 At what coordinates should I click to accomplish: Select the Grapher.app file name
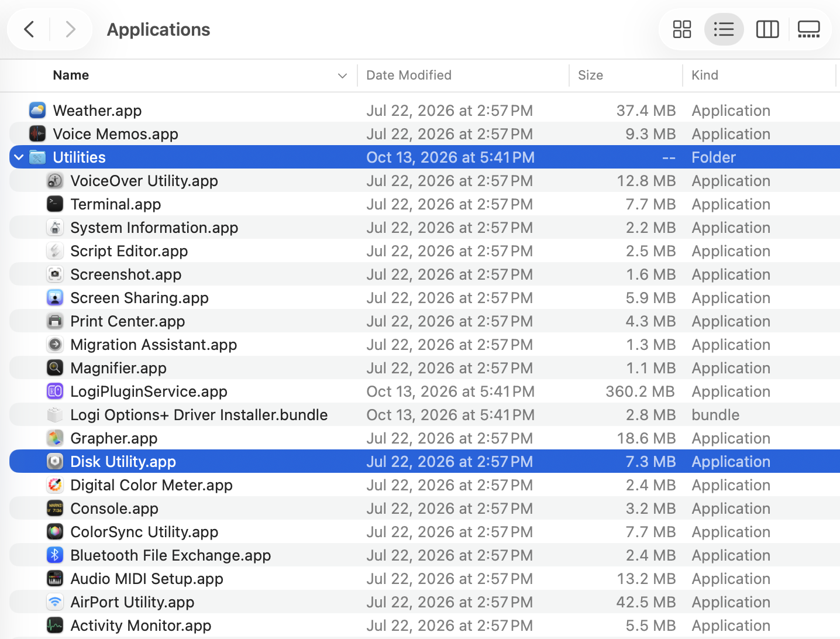(x=113, y=438)
